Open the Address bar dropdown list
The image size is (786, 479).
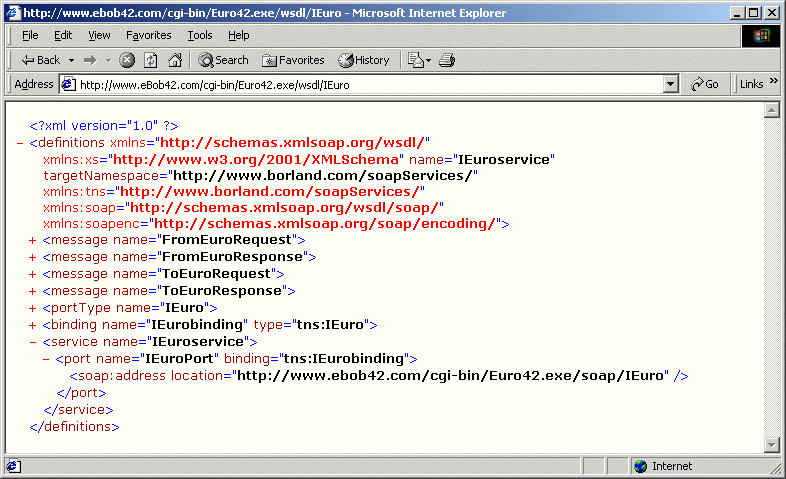[x=670, y=85]
